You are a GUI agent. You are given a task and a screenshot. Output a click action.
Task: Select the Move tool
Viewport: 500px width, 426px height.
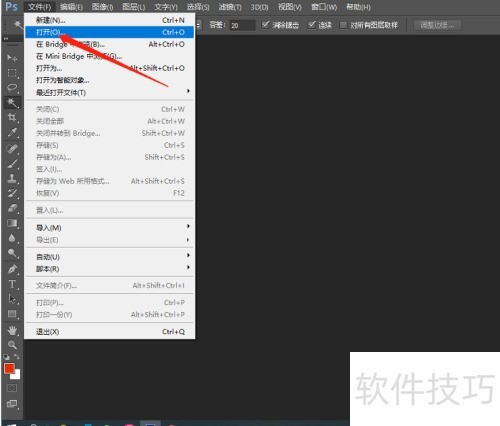click(x=12, y=58)
